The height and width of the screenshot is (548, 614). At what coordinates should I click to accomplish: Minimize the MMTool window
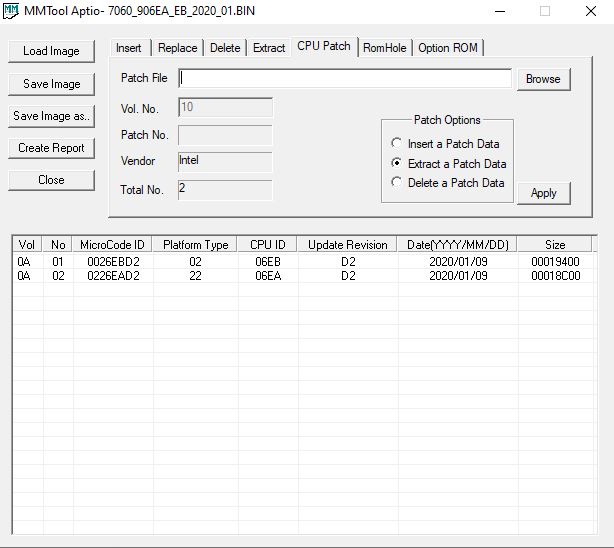(500, 11)
